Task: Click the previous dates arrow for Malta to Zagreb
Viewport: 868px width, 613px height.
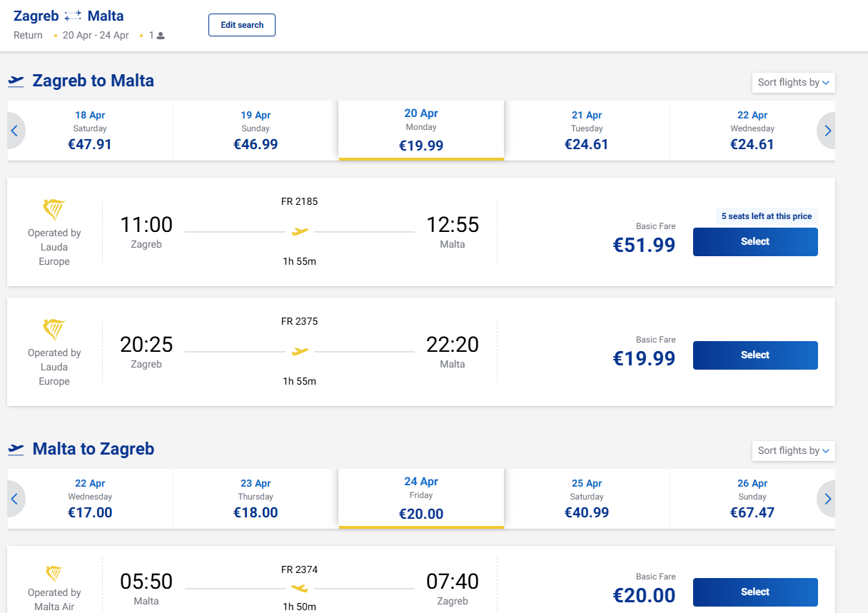Action: [x=14, y=499]
